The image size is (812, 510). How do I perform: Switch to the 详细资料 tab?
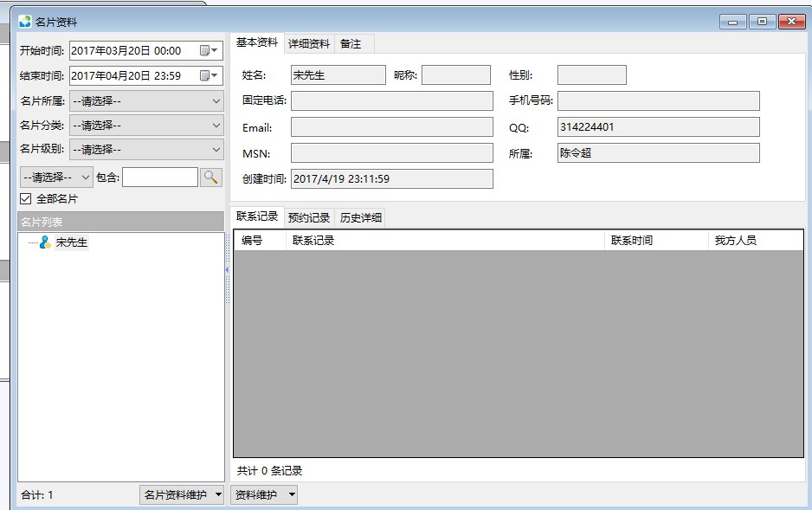coord(308,43)
